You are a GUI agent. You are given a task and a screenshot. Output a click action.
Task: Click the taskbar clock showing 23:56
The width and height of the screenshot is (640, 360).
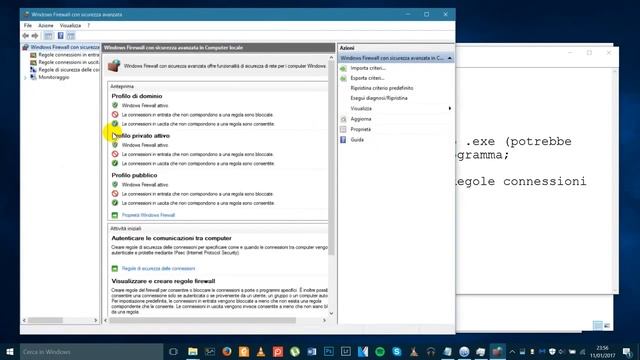pyautogui.click(x=602, y=351)
